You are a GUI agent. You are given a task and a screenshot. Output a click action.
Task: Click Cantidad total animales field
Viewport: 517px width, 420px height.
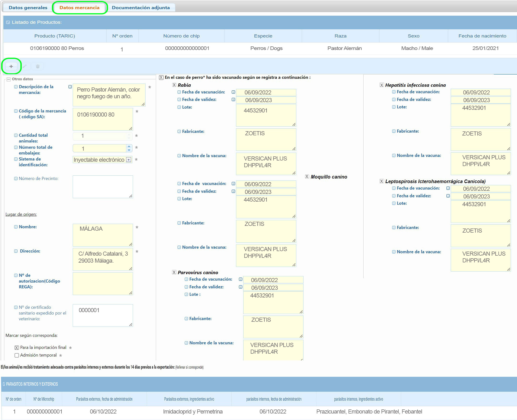103,136
